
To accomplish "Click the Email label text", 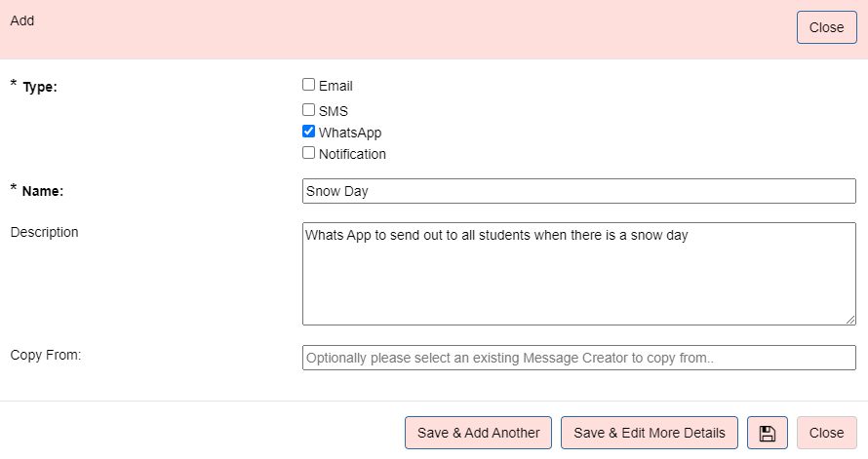I will pyautogui.click(x=335, y=87).
